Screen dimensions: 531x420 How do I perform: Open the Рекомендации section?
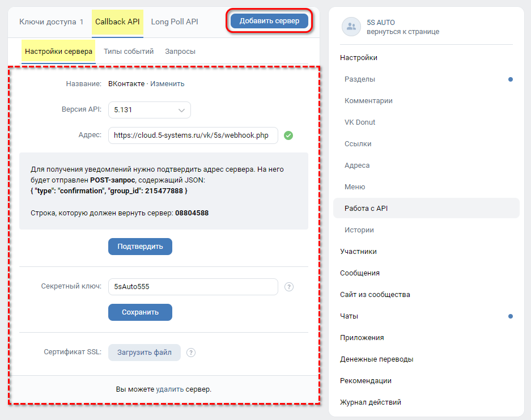pos(366,381)
